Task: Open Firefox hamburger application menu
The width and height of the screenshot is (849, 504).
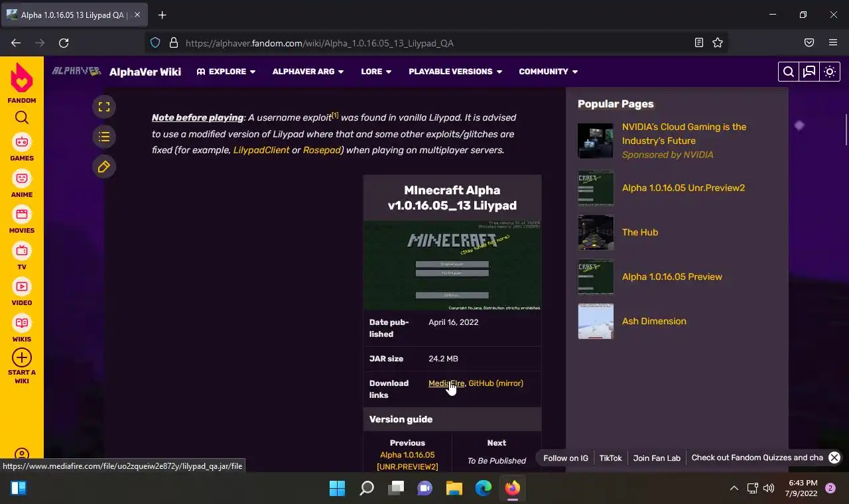Action: coord(833,42)
